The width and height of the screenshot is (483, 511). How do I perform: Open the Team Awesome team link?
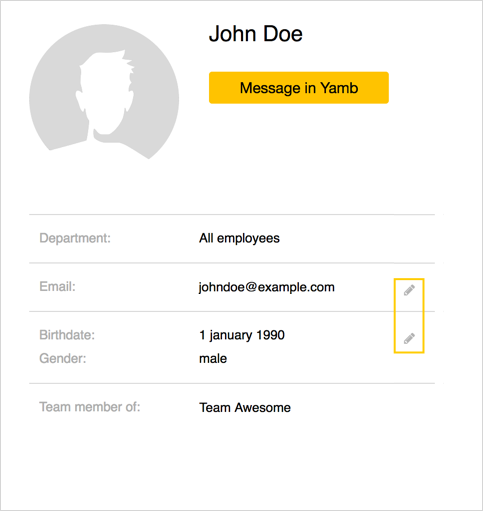tap(245, 407)
